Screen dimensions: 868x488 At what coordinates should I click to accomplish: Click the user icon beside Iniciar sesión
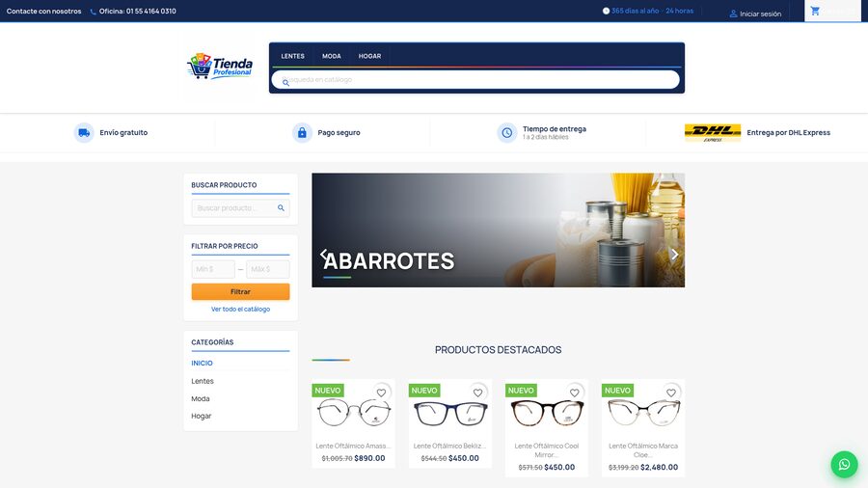[x=733, y=14]
